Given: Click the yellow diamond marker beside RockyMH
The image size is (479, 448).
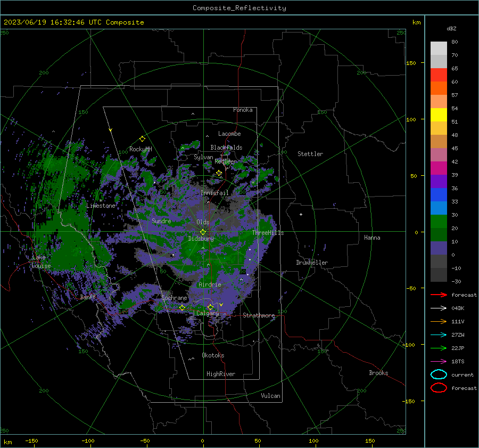Looking at the screenshot, I should [142, 139].
